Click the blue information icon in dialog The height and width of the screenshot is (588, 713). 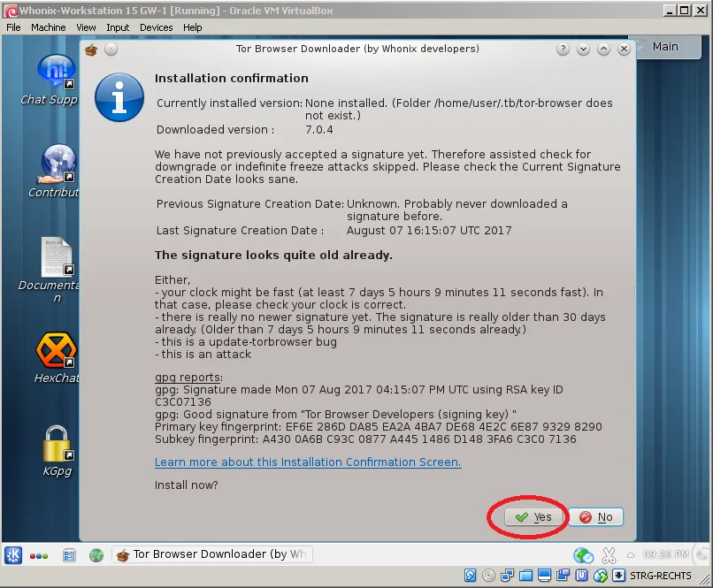tap(119, 97)
